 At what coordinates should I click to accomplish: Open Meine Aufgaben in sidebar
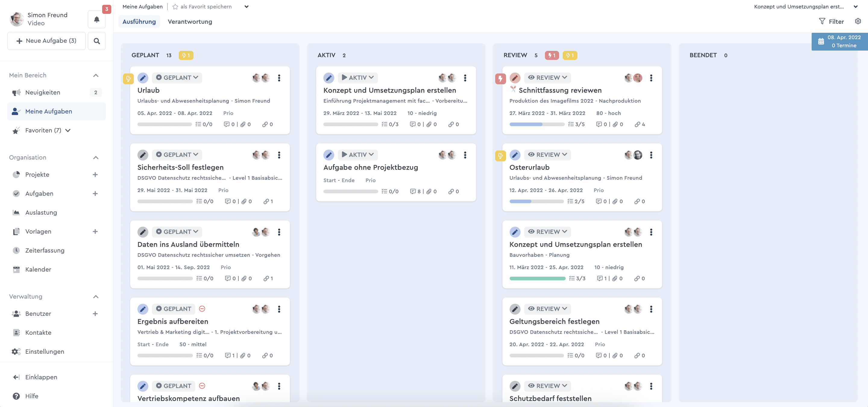tap(56, 111)
